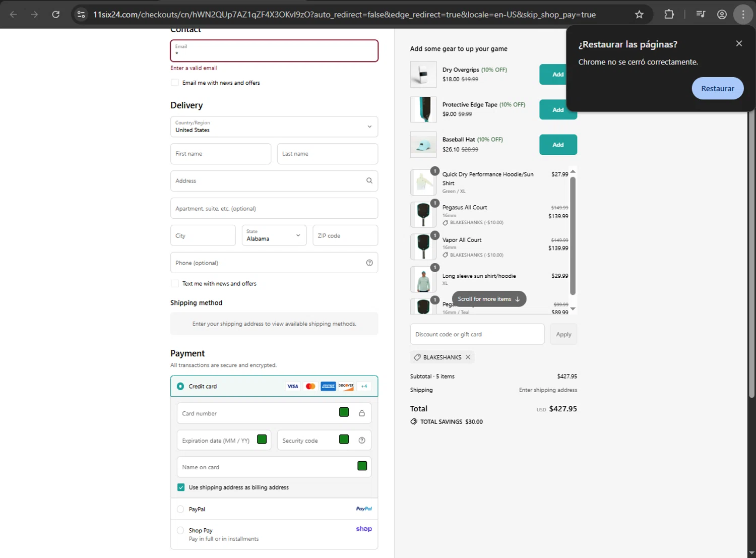
Task: Open the Chrome profile icon
Action: pyautogui.click(x=722, y=15)
